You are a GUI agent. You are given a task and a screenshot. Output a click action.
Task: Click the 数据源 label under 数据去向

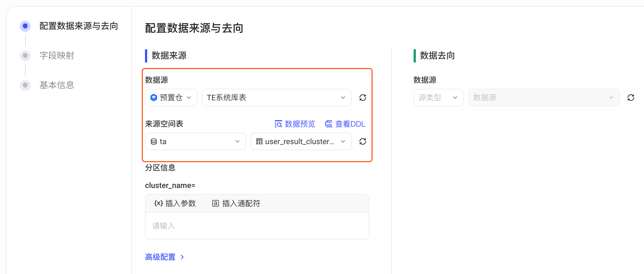click(425, 80)
